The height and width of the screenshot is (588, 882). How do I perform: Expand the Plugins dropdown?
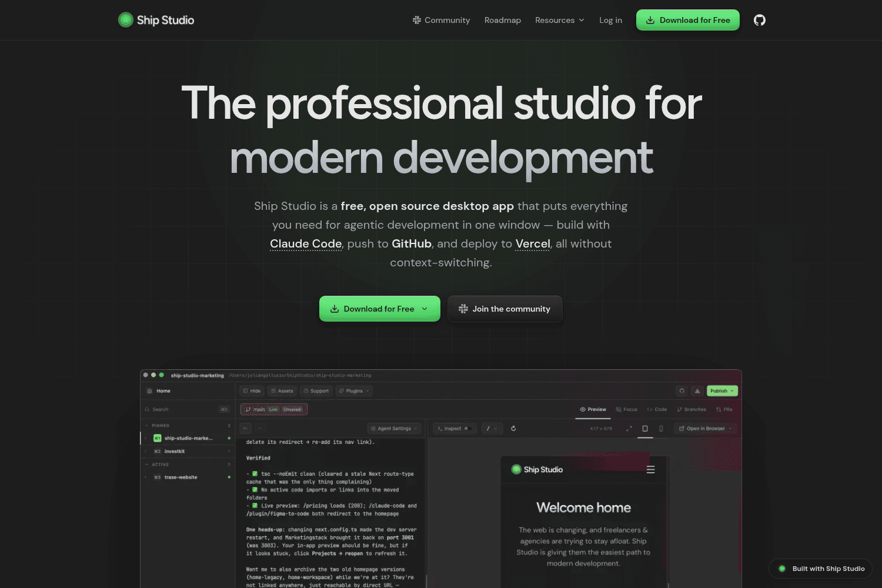coord(354,391)
